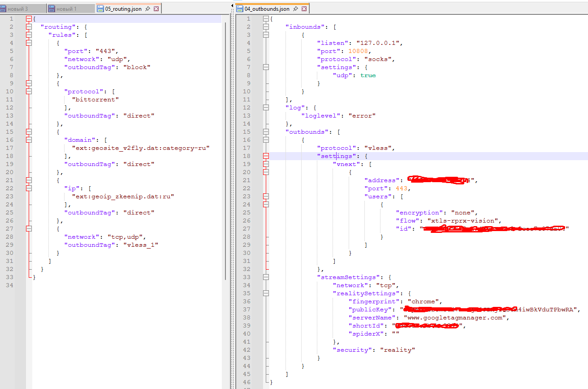Collapse the "outbounds" array fold marker

coord(266,132)
